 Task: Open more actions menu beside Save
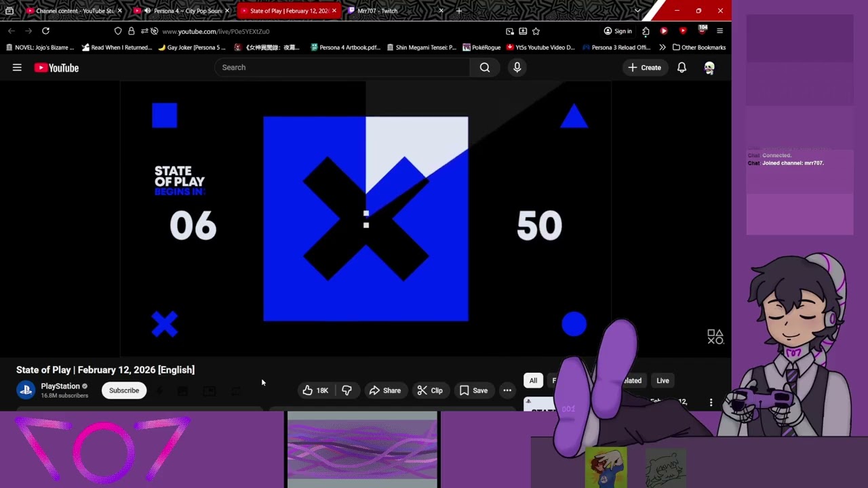click(507, 390)
